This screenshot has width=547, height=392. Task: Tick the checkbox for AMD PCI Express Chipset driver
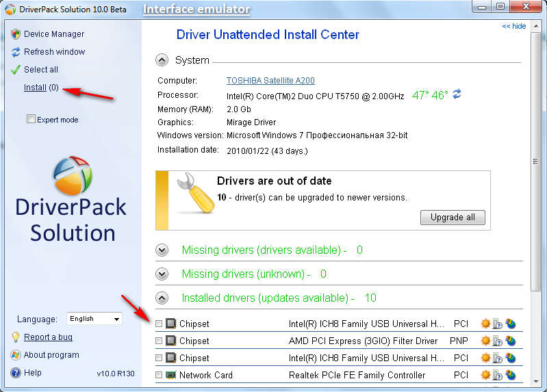(x=159, y=341)
